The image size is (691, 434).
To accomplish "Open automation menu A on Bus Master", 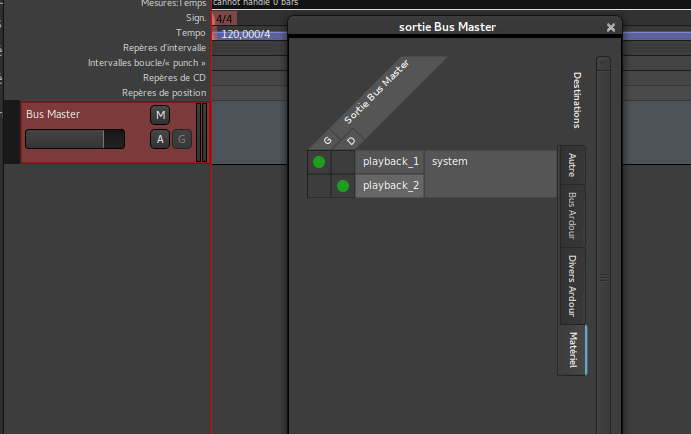I will pyautogui.click(x=160, y=139).
